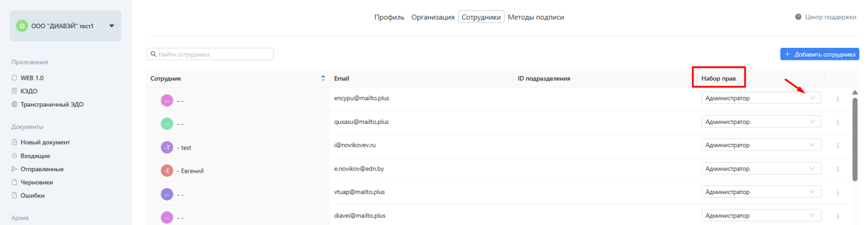The image size is (868, 225).
Task: Open the Организация tab
Action: pyautogui.click(x=432, y=17)
